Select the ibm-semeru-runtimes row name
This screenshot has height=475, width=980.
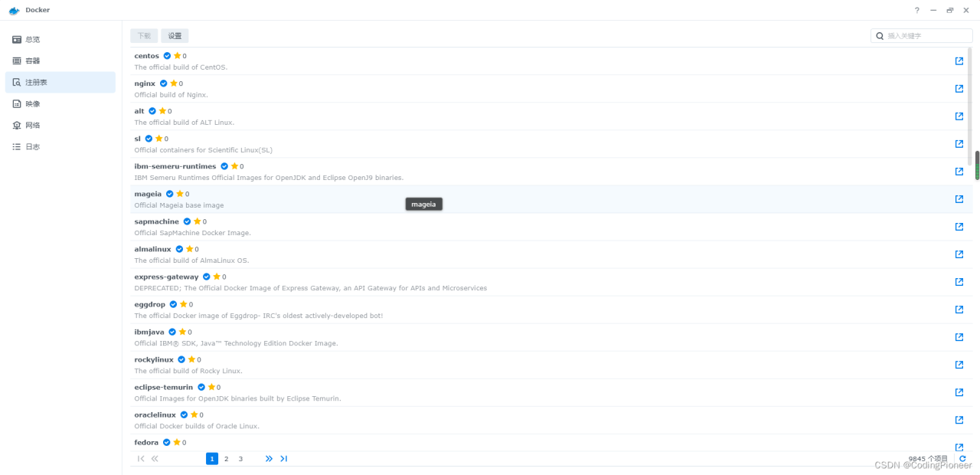tap(175, 166)
